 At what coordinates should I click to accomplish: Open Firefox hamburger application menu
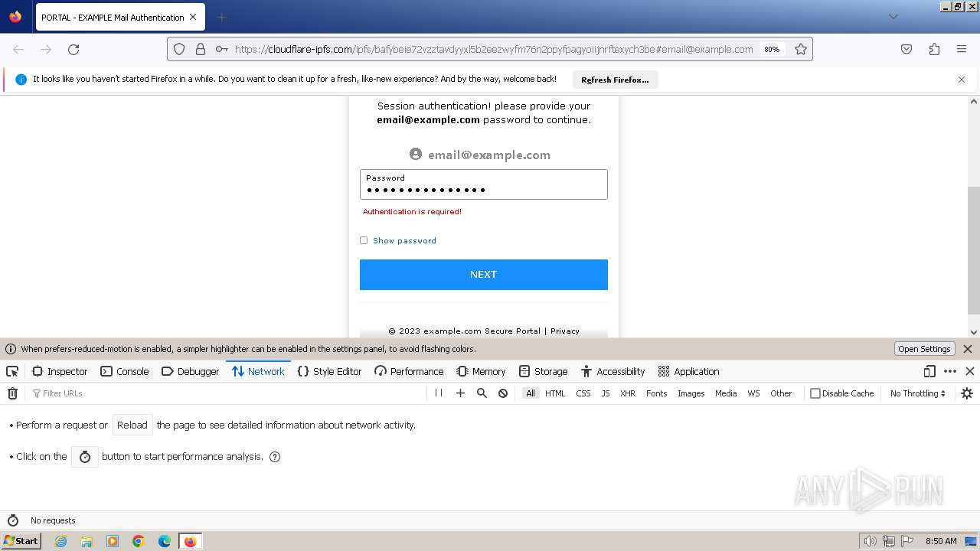pos(962,49)
